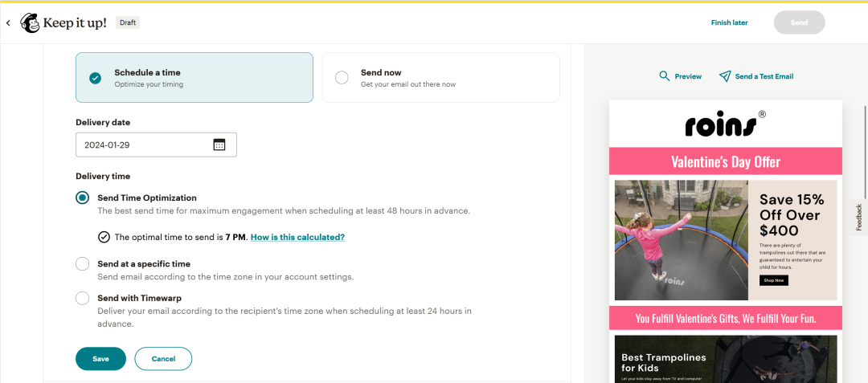868x383 pixels.
Task: Click Finish later in the header
Action: [x=729, y=22]
